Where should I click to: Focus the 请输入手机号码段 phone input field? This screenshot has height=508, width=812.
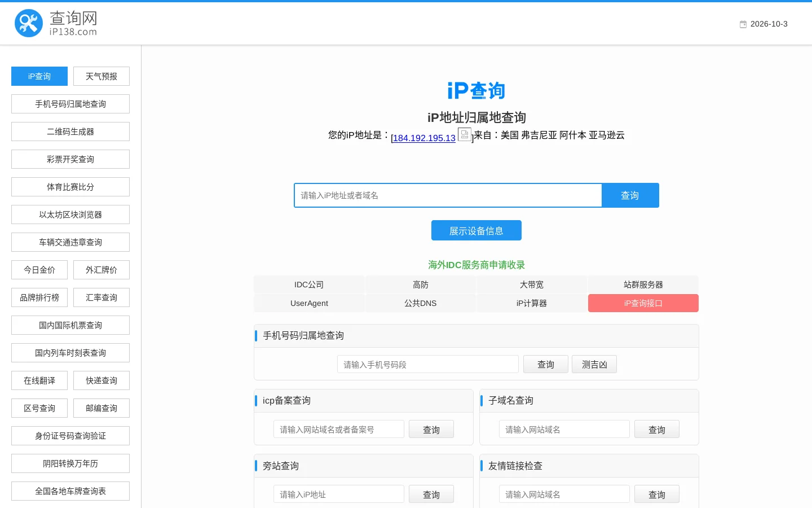pyautogui.click(x=428, y=364)
